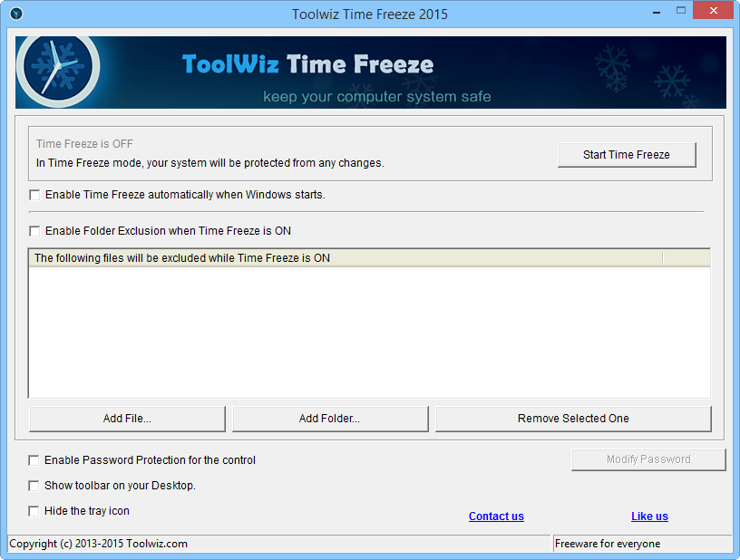The height and width of the screenshot is (560, 740).
Task: Open the Add File dialog
Action: coord(127,418)
